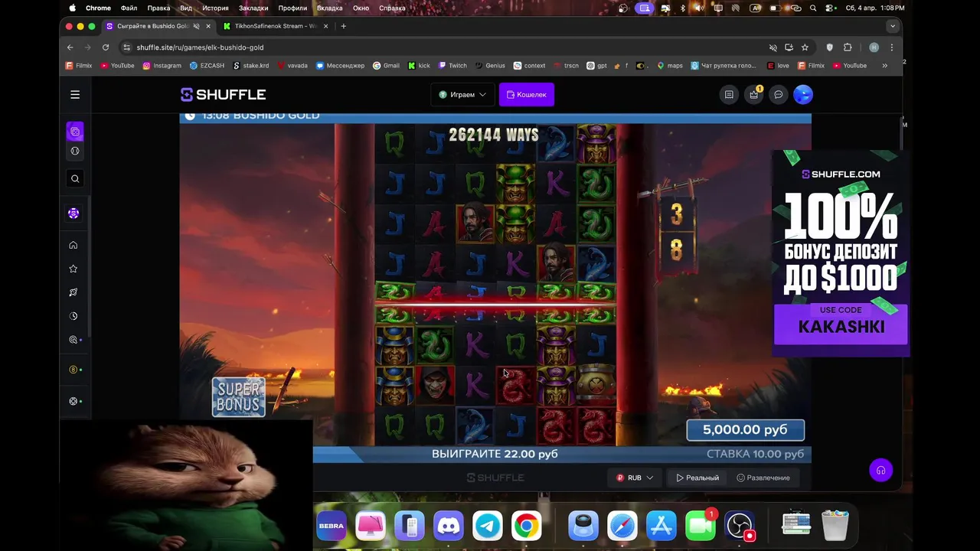Expand the Chrome tab search chevron

[x=892, y=26]
